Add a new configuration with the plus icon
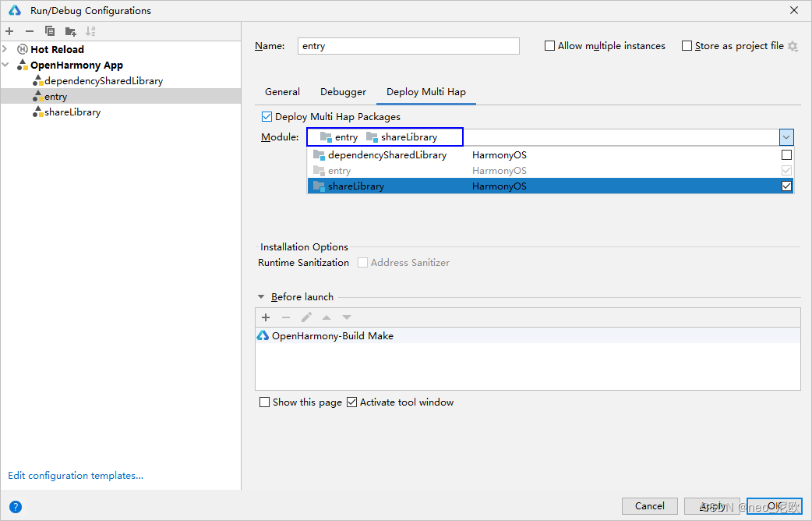The image size is (812, 521). click(x=9, y=31)
